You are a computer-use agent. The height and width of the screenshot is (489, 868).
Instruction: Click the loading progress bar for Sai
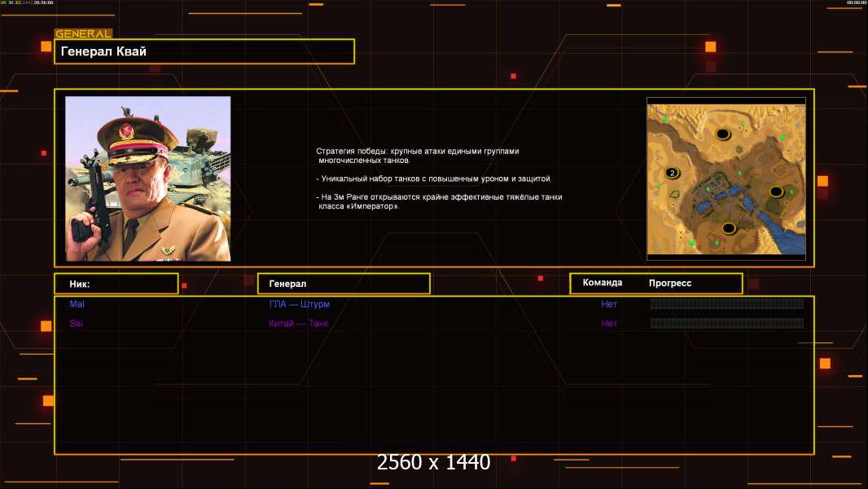[726, 324]
